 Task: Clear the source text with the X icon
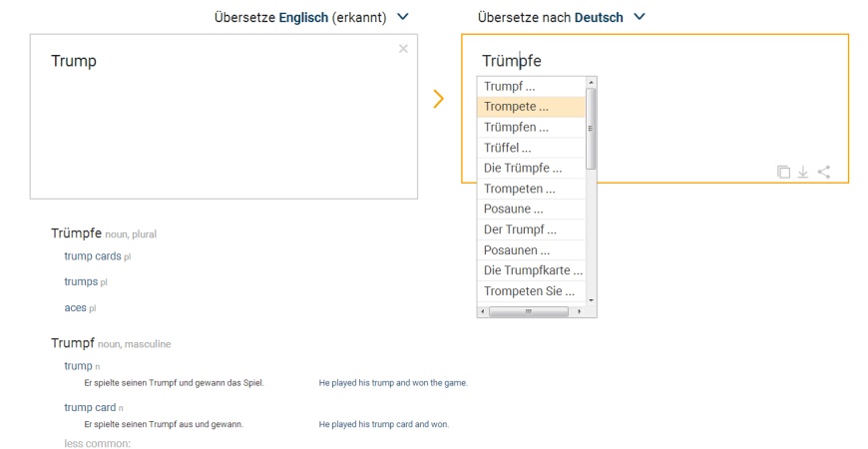(x=403, y=49)
